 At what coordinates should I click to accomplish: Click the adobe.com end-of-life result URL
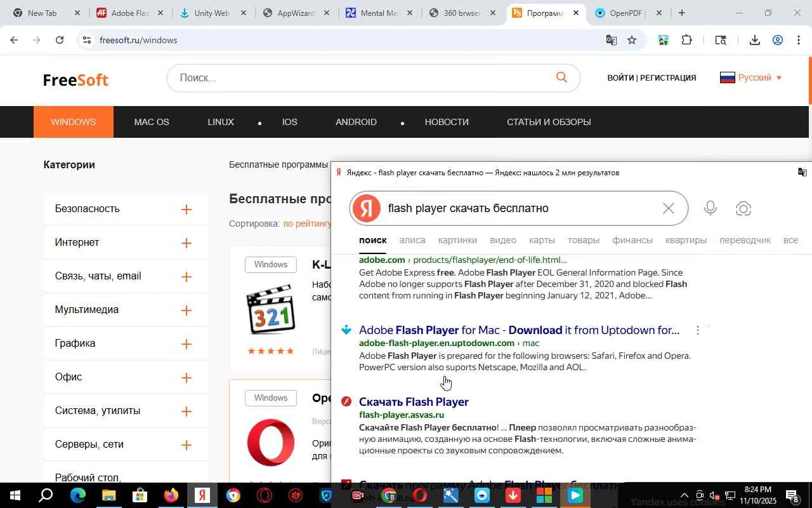[463, 260]
